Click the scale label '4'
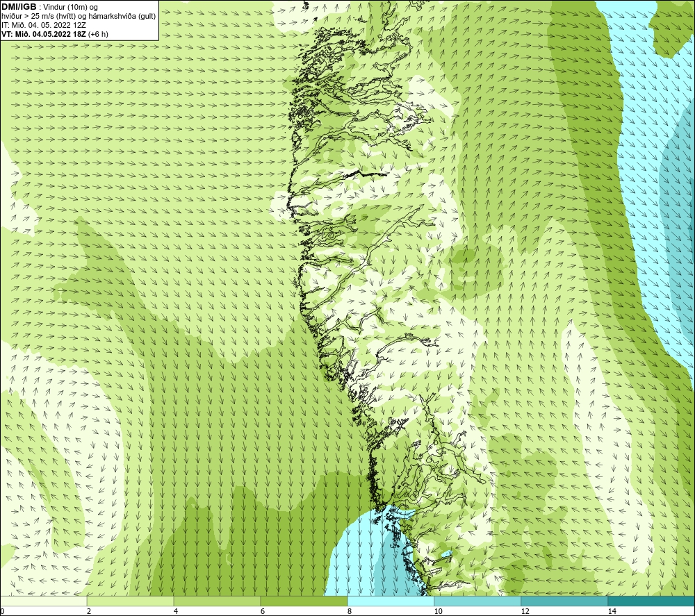This screenshot has width=695, height=616. pos(176,612)
